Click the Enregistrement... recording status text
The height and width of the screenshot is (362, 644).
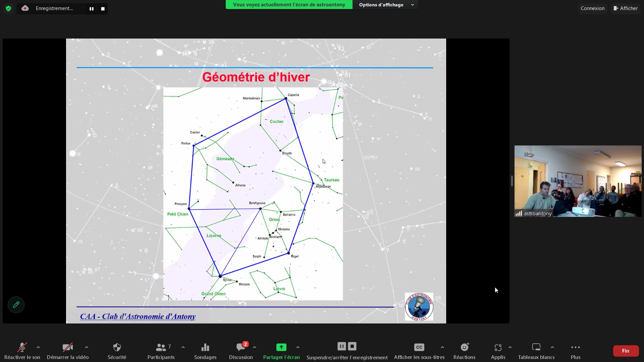click(x=54, y=8)
